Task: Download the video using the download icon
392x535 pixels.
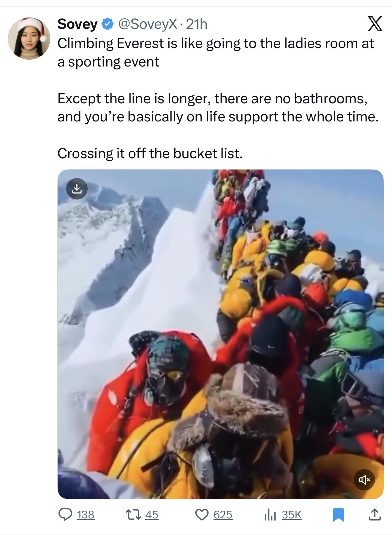Action: click(77, 189)
